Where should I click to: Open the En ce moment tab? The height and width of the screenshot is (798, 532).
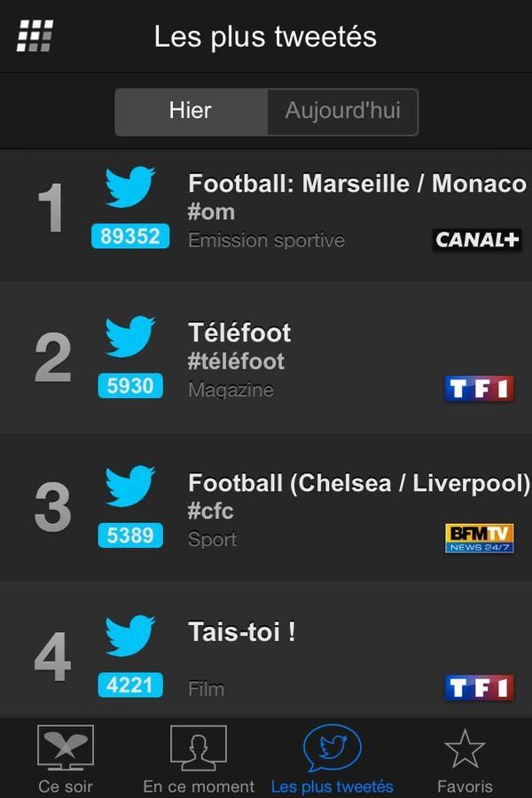pyautogui.click(x=199, y=759)
